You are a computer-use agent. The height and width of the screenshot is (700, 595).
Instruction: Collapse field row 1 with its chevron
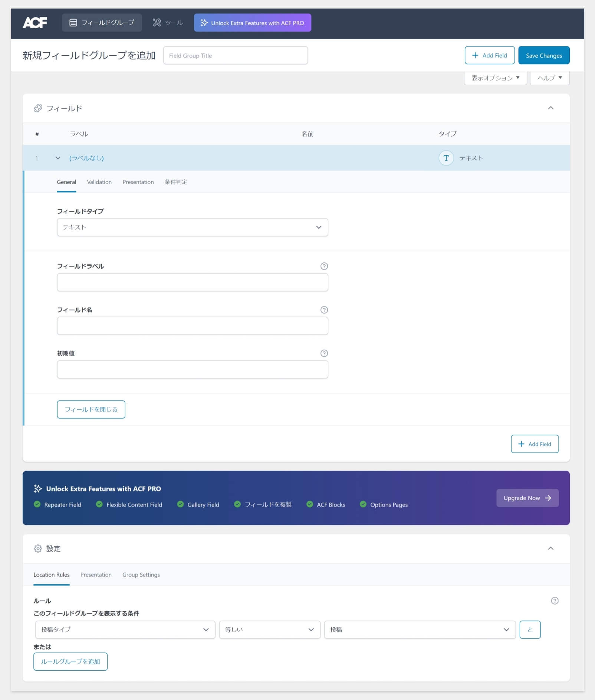click(58, 158)
